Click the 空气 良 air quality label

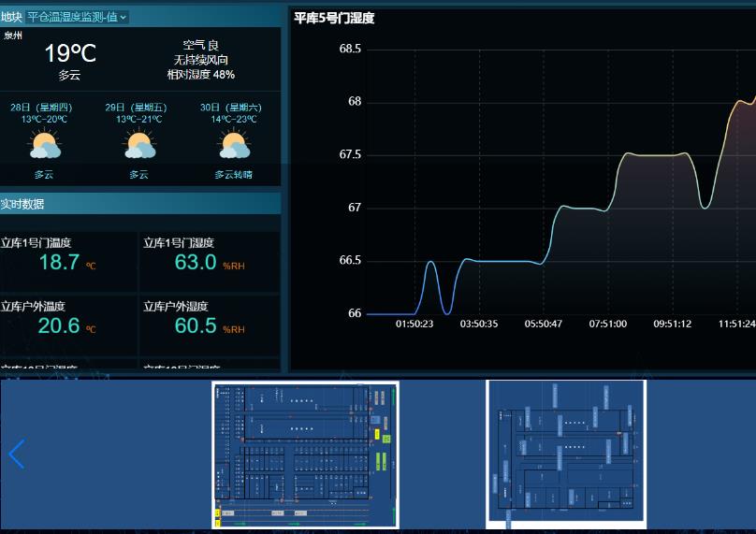pos(200,45)
